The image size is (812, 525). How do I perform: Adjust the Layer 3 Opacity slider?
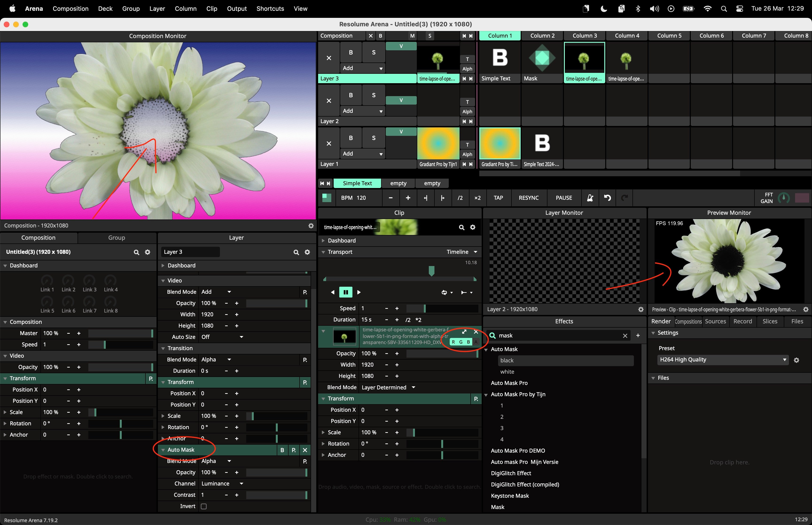pos(276,303)
